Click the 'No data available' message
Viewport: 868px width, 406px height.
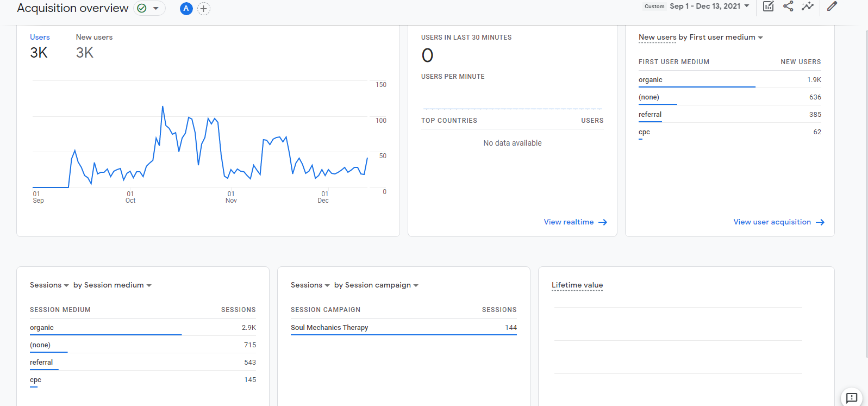click(x=513, y=143)
